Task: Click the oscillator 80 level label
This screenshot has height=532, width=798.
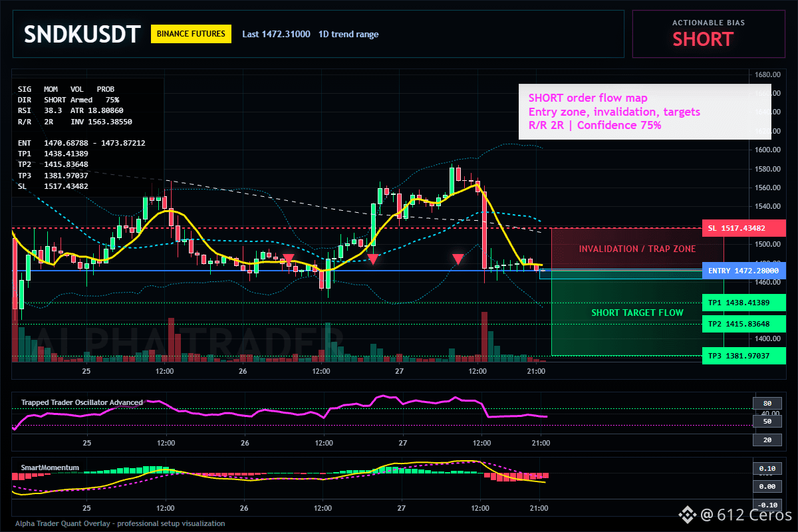Action: [x=766, y=403]
